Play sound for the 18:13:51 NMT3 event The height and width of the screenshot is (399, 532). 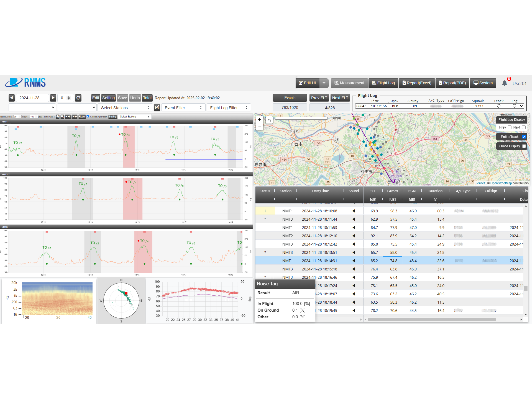tap(354, 252)
